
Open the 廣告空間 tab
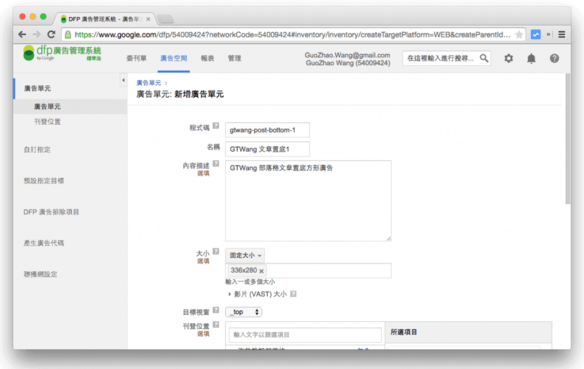pyautogui.click(x=174, y=58)
